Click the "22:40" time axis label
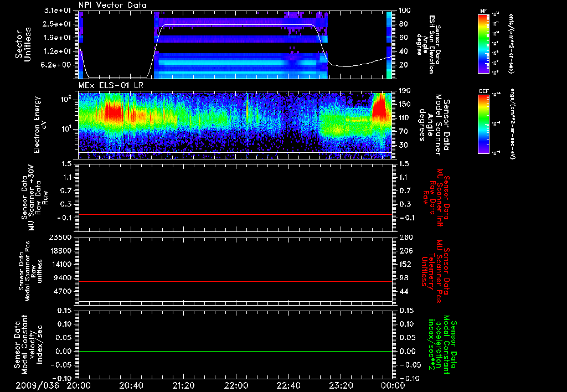The height and width of the screenshot is (392, 567). pos(288,385)
